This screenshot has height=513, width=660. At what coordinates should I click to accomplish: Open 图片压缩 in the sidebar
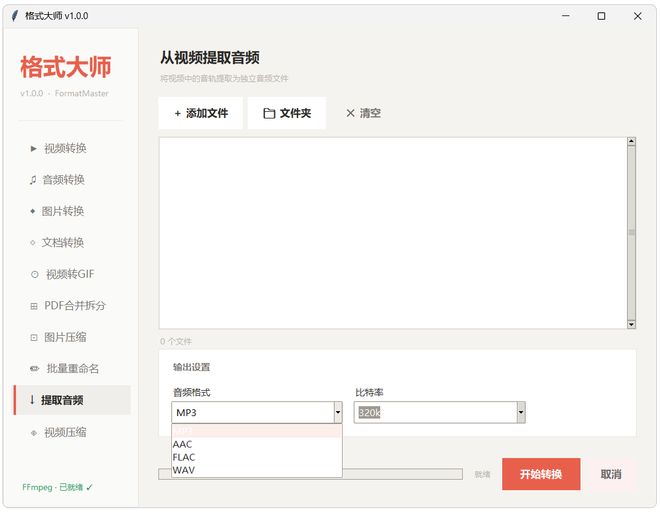[x=72, y=337]
